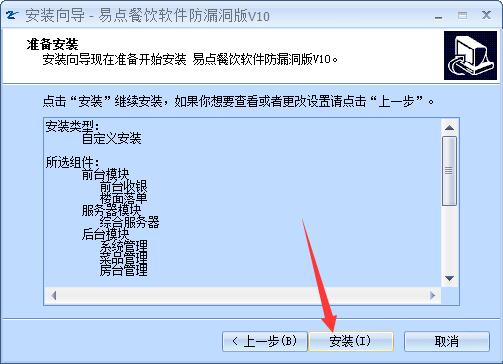Click the installer app icon in title bar

12,15
